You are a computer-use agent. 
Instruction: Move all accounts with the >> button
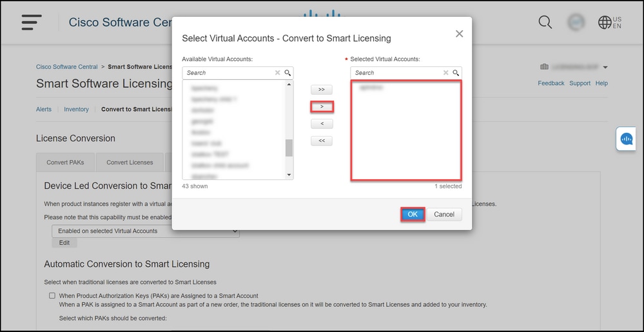(x=322, y=90)
